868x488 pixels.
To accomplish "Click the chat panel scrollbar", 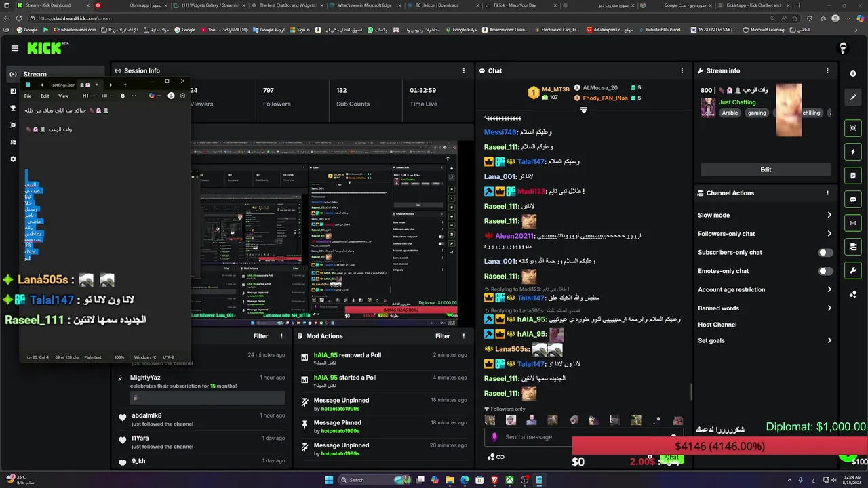I will (691, 392).
